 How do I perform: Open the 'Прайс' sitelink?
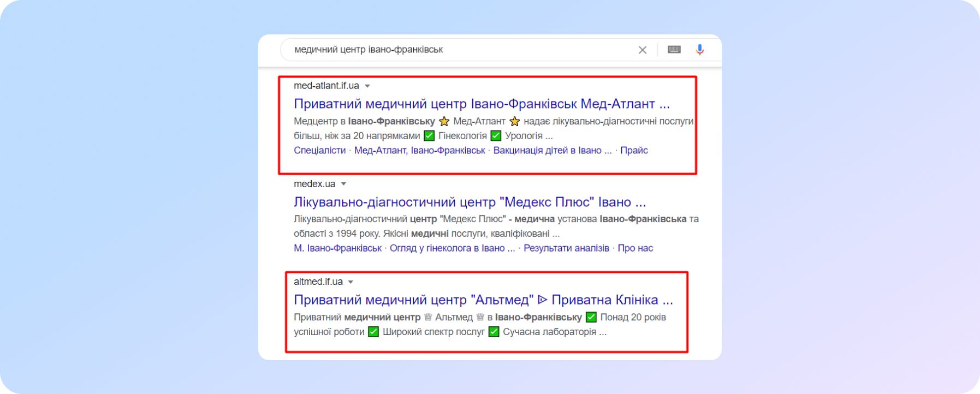coord(634,151)
